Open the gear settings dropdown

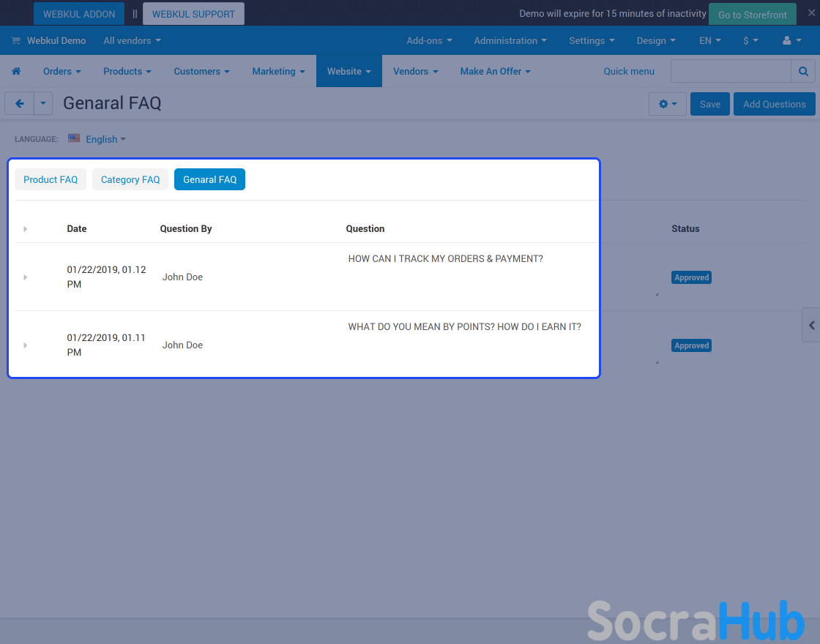pyautogui.click(x=667, y=104)
